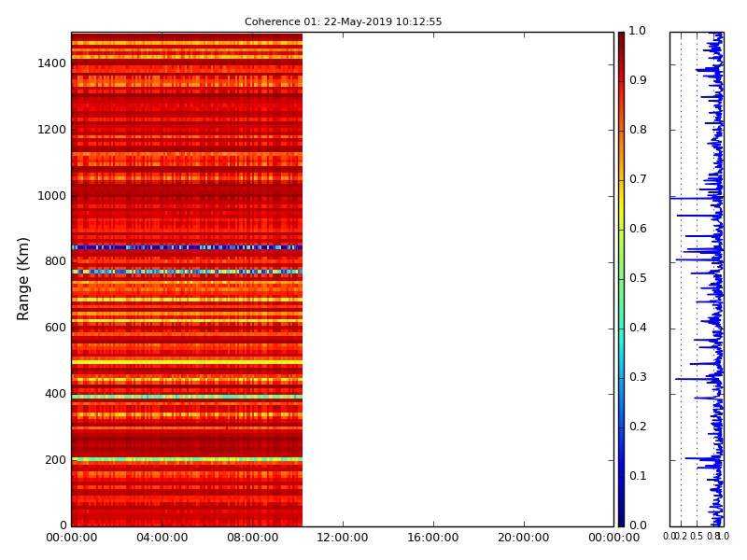Image resolution: width=747 pixels, height=560 pixels.
Task: Click the 12:00:00 time axis label
Action: [x=343, y=538]
